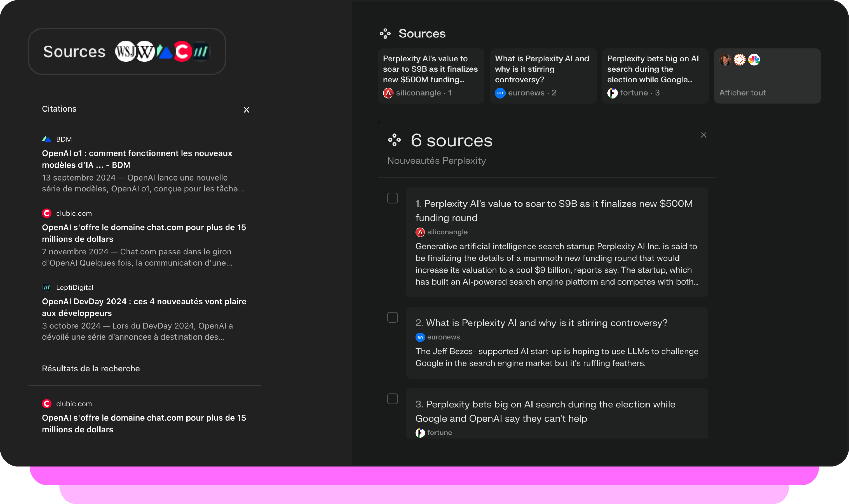Click the icon beside '6 sources' heading
Image resolution: width=849 pixels, height=504 pixels.
click(394, 140)
